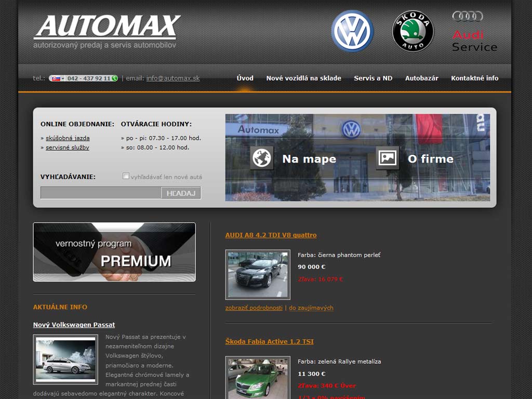Click AKTUÁLNE INFO heading

[x=60, y=307]
